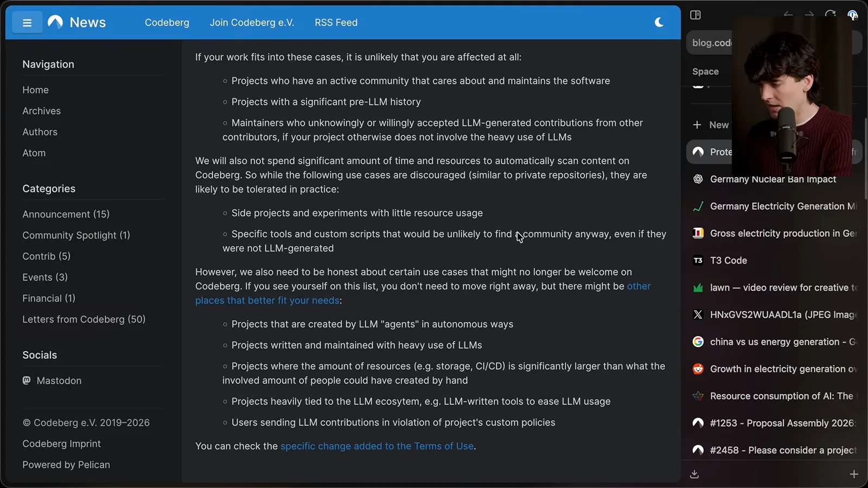
Task: Open china vs us energy generation tab
Action: 773,342
